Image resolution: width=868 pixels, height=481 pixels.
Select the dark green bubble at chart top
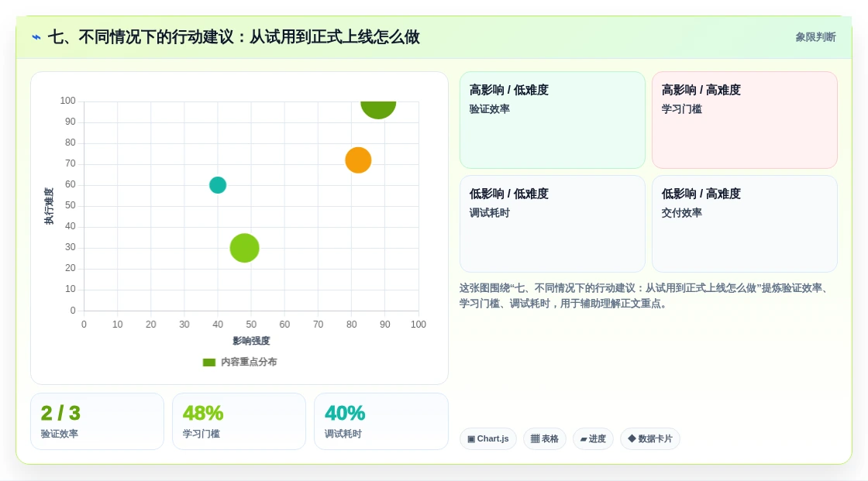point(378,109)
